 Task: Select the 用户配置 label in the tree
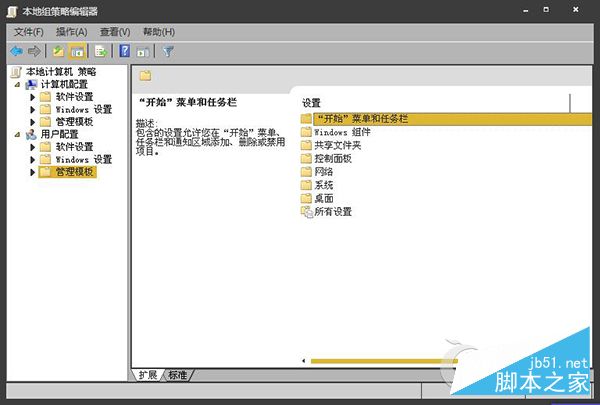point(59,134)
